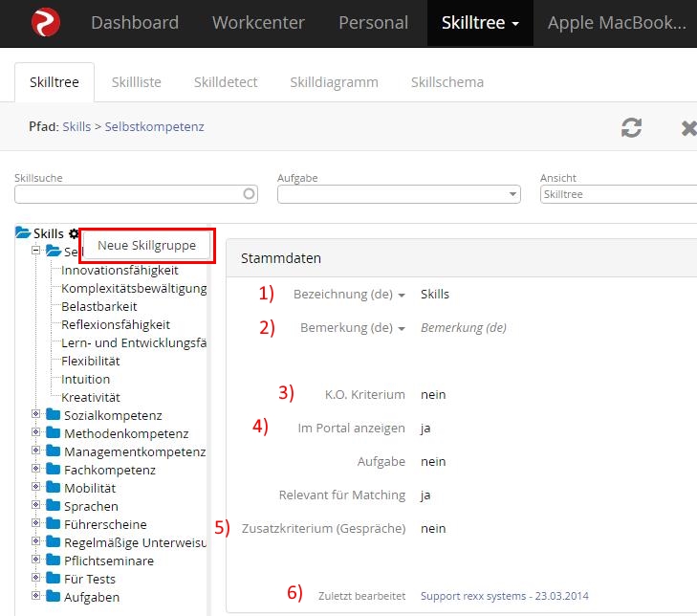Click the Sprachen folder icon
This screenshot has height=616, width=697.
(x=54, y=506)
